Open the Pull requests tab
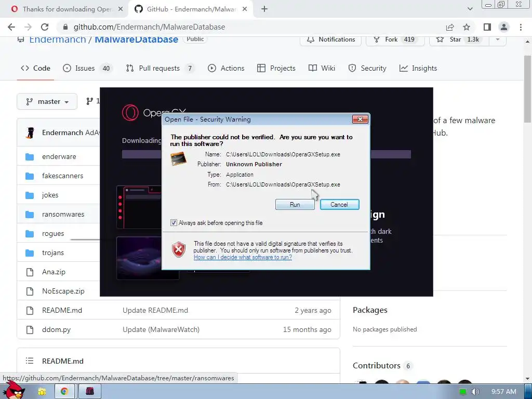Screen dimensions: 532x399 160,68
